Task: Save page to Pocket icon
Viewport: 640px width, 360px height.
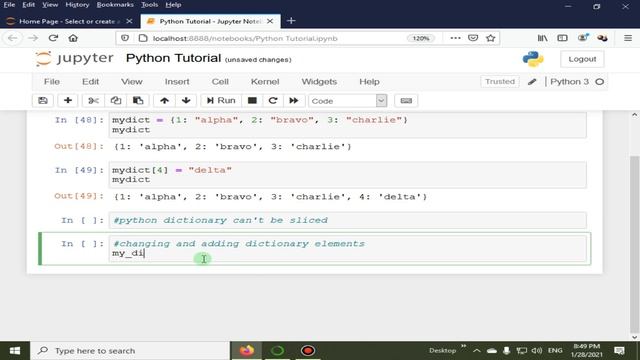Action: pos(473,38)
